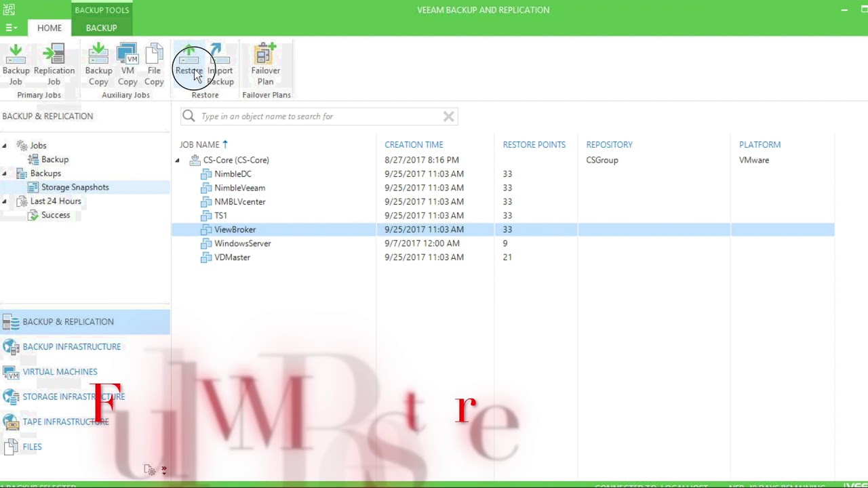Select the CS-Core (CS-Core) row
Image resolution: width=868 pixels, height=488 pixels.
pyautogui.click(x=502, y=160)
